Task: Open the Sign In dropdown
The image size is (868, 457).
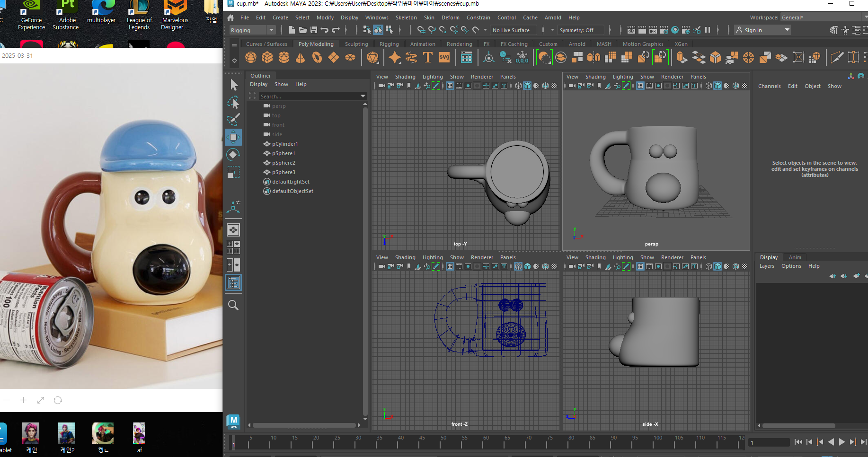Action: [762, 30]
